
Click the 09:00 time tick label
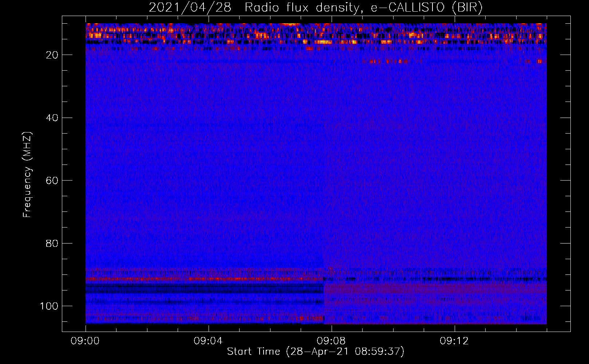86,341
